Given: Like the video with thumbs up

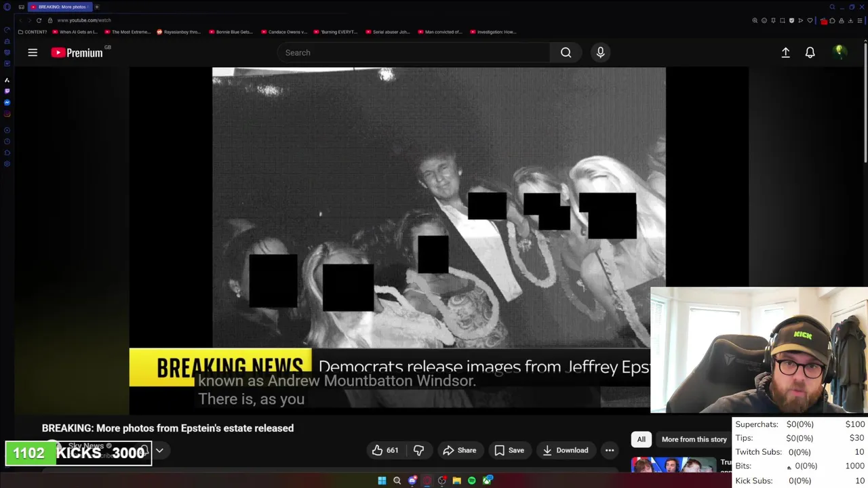Looking at the screenshot, I should [x=384, y=450].
